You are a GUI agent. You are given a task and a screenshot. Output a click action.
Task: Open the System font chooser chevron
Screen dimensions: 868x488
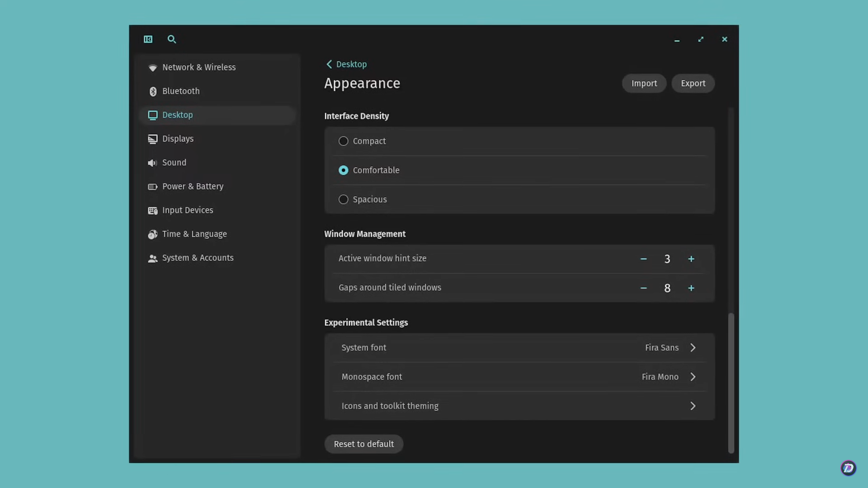click(x=693, y=347)
